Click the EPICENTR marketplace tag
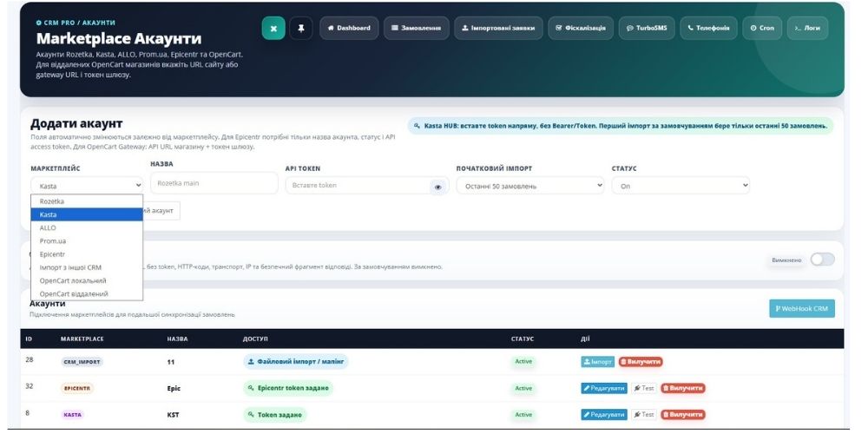Viewport: 868px width, 434px height. coord(77,389)
